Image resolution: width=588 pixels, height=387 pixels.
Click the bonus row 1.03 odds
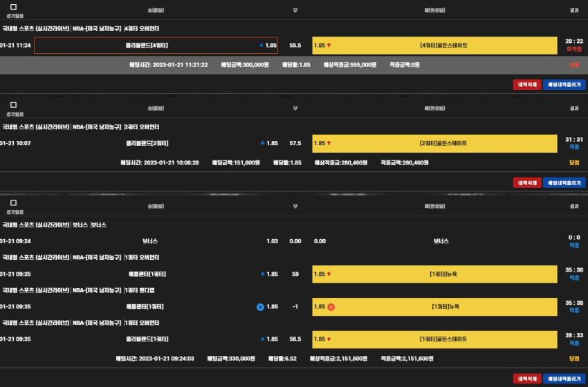[x=273, y=241]
